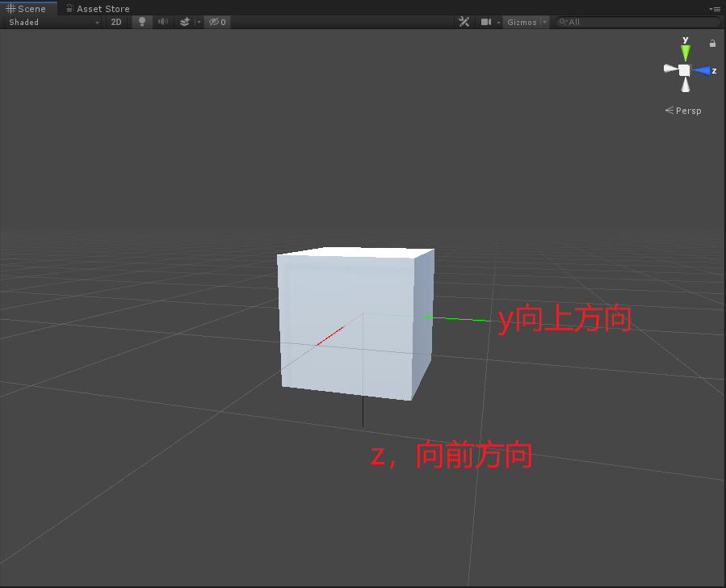Toggle hidden objects visibility counter
The height and width of the screenshot is (588, 726).
tap(217, 22)
